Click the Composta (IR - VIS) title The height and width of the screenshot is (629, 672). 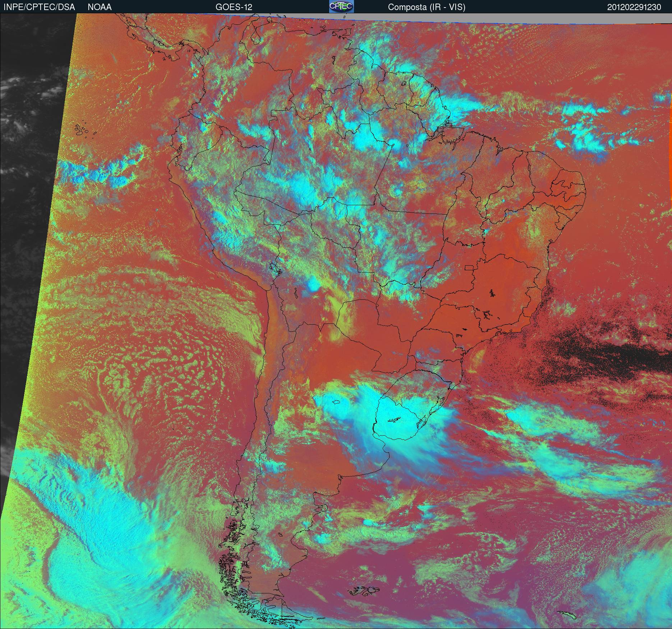(x=427, y=7)
